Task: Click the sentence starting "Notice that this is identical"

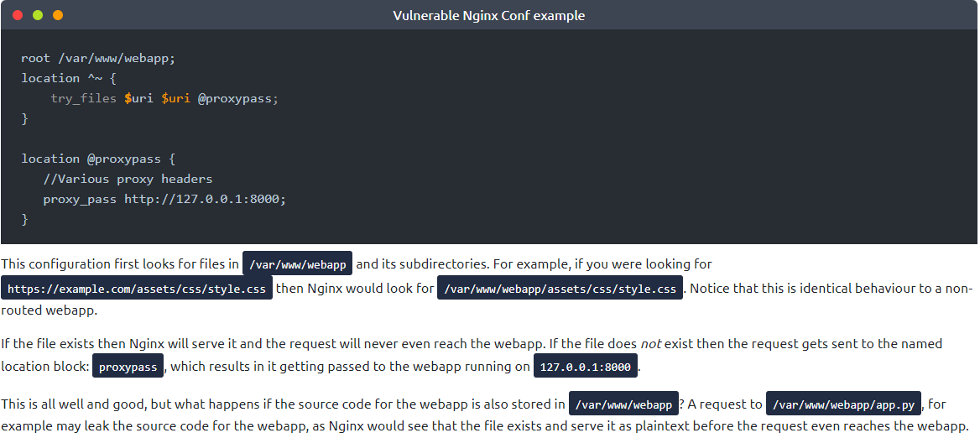Action: click(x=487, y=300)
